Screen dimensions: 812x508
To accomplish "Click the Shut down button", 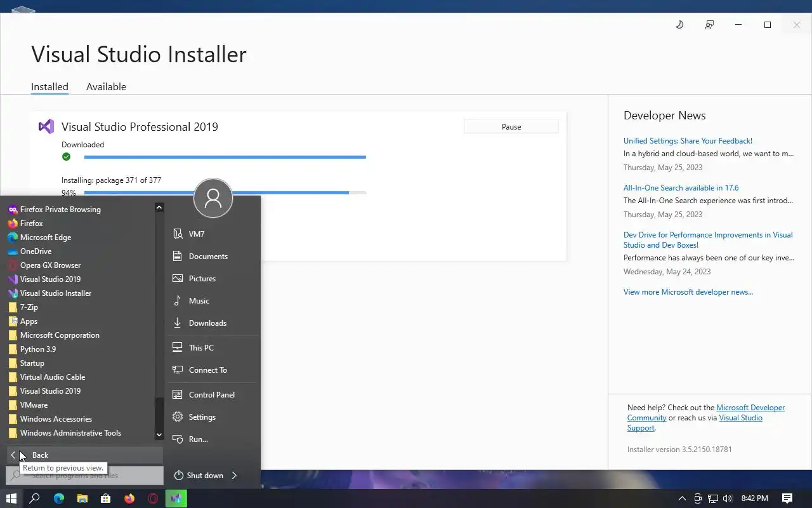I will coord(199,476).
